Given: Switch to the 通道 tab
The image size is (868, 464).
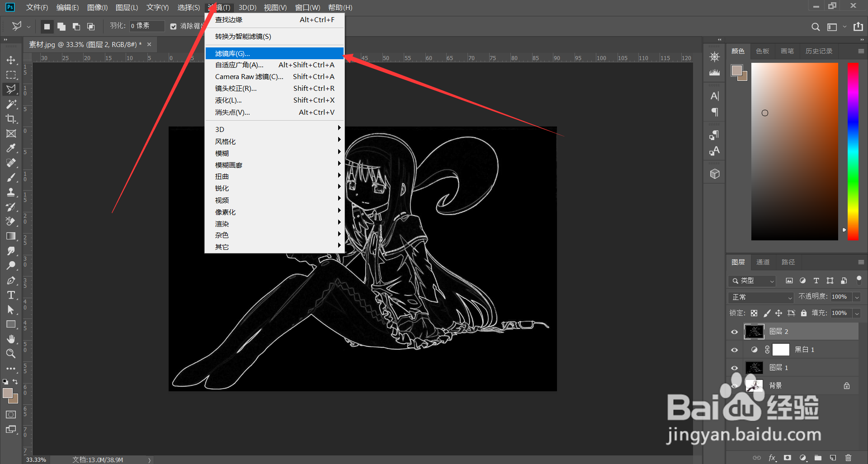Looking at the screenshot, I should pos(763,262).
